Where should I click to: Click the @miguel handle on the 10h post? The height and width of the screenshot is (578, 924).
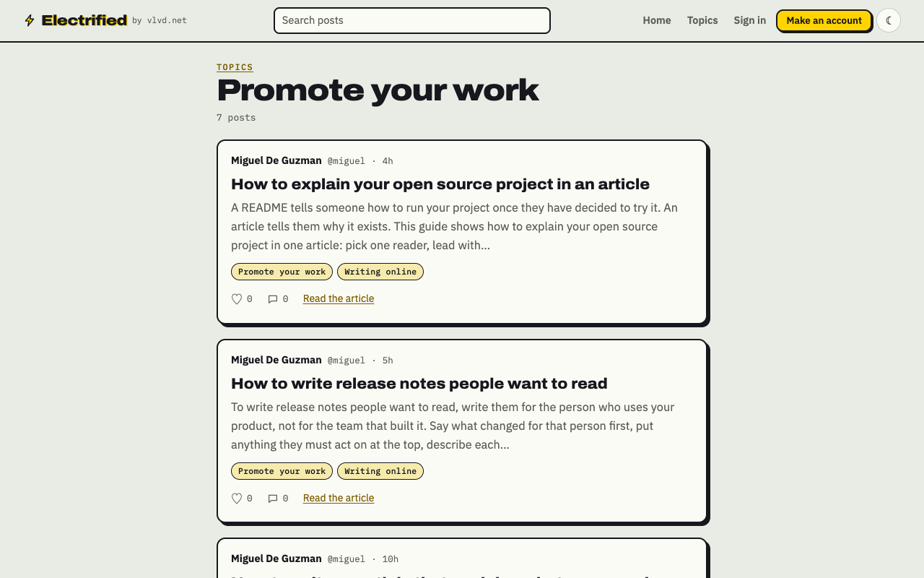[x=346, y=559]
